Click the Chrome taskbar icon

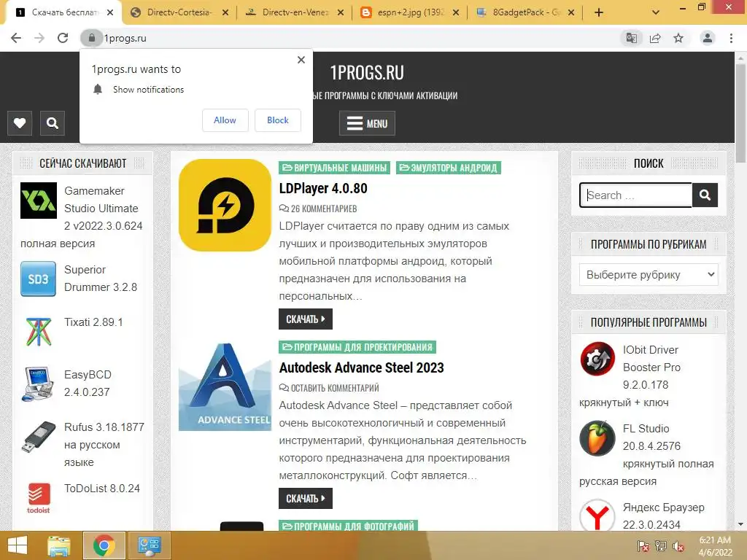104,545
